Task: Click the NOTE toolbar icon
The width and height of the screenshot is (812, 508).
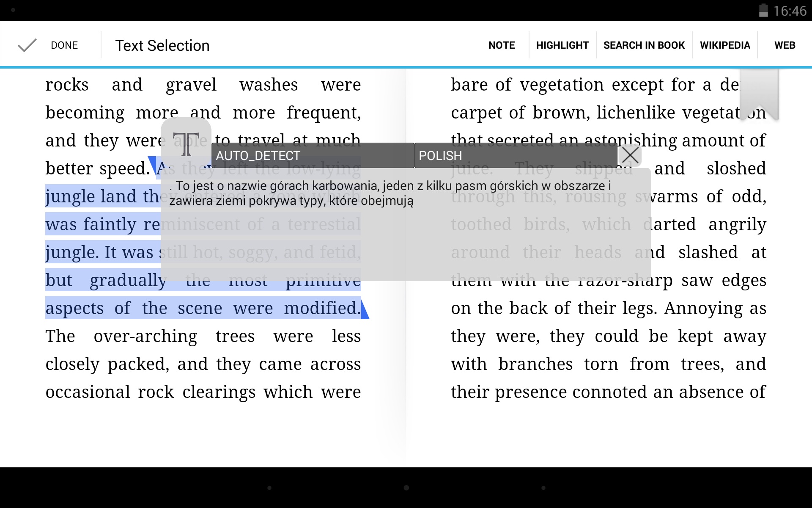Action: [x=501, y=46]
